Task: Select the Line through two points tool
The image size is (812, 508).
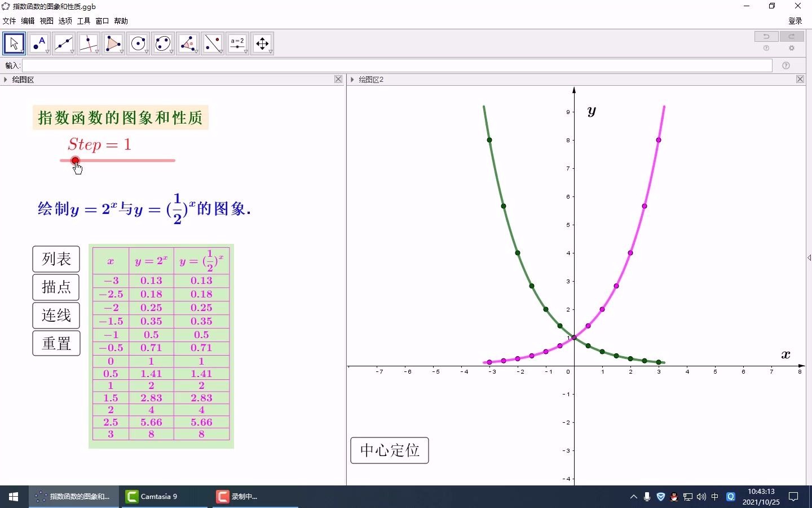Action: (x=64, y=43)
